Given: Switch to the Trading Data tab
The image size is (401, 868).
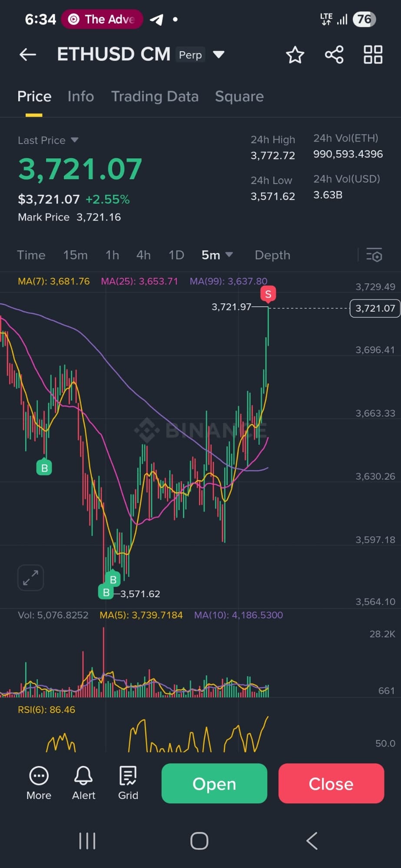Looking at the screenshot, I should [x=155, y=96].
